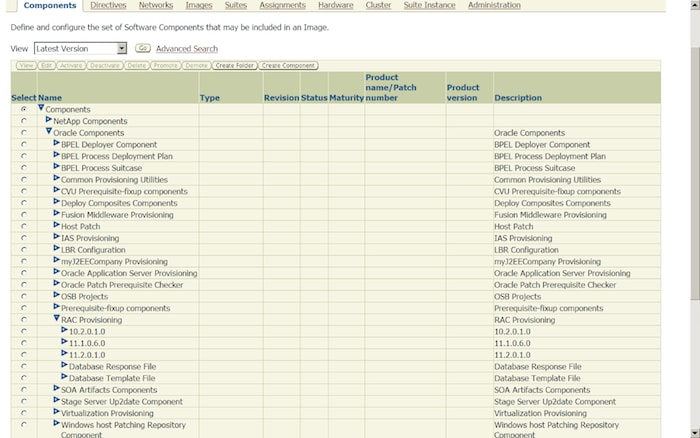The image size is (700, 438).
Task: Collapse the Components root node
Action: [41, 108]
